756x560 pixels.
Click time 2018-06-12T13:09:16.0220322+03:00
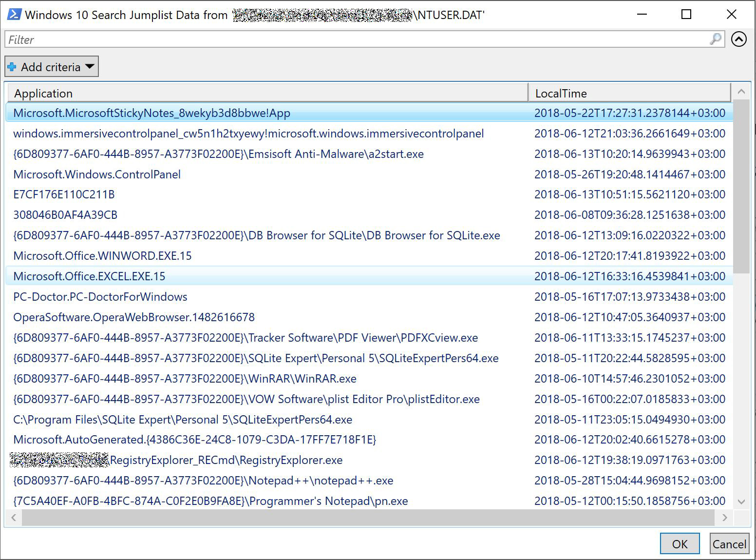(630, 235)
